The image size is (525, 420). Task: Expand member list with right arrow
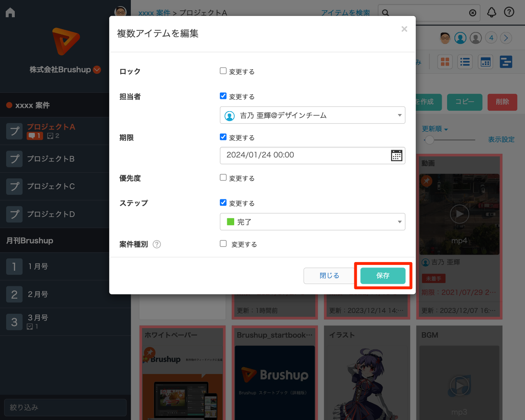pyautogui.click(x=506, y=38)
